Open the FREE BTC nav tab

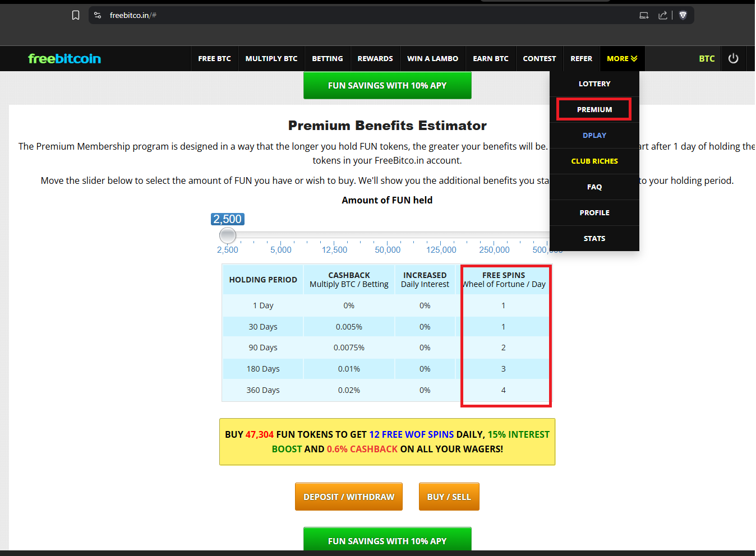(x=214, y=58)
